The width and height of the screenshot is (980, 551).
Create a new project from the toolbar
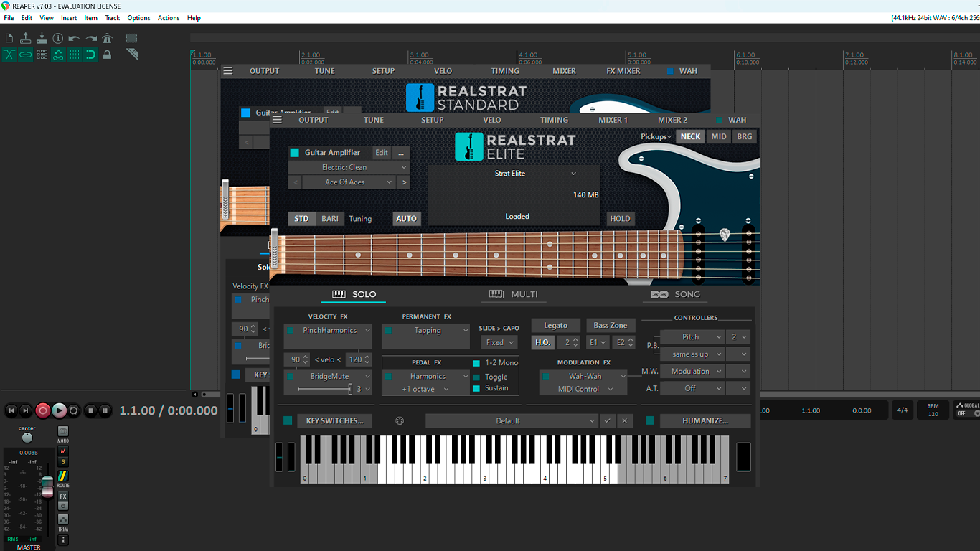click(x=9, y=38)
